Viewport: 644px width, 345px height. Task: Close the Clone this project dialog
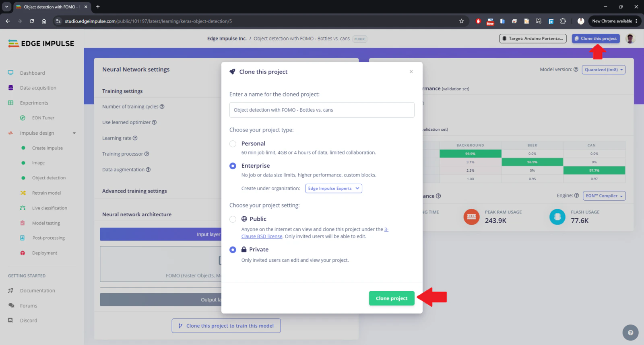(x=411, y=72)
